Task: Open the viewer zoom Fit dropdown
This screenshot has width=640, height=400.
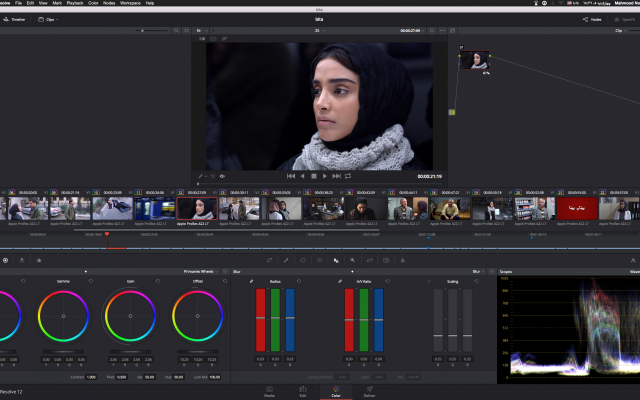Action: coord(201,31)
